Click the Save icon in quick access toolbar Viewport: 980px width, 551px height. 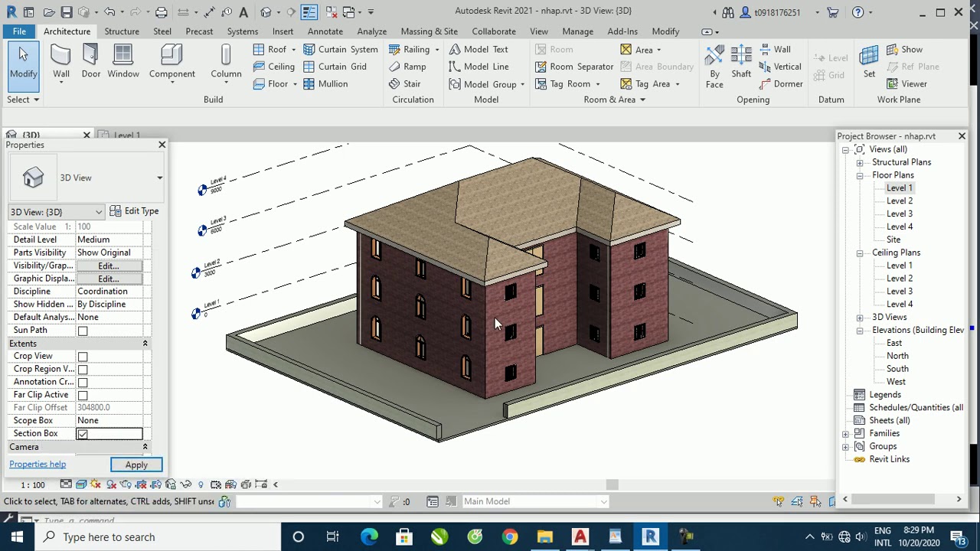[x=67, y=12]
